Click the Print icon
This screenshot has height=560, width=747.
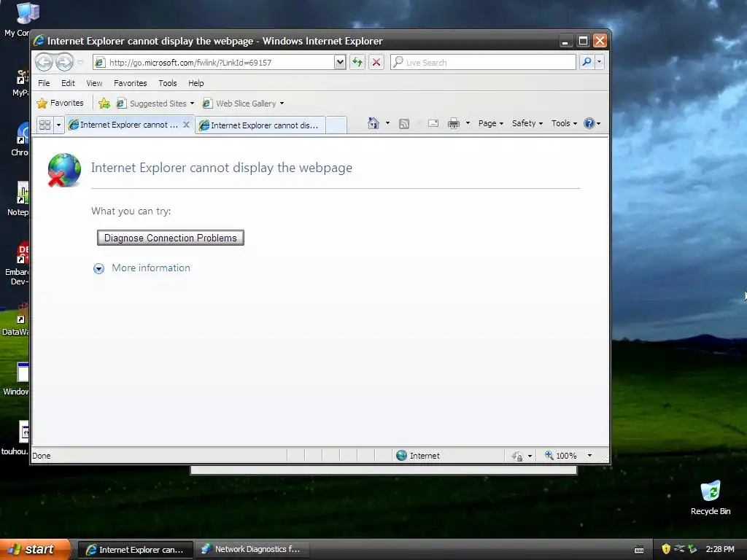tap(453, 123)
